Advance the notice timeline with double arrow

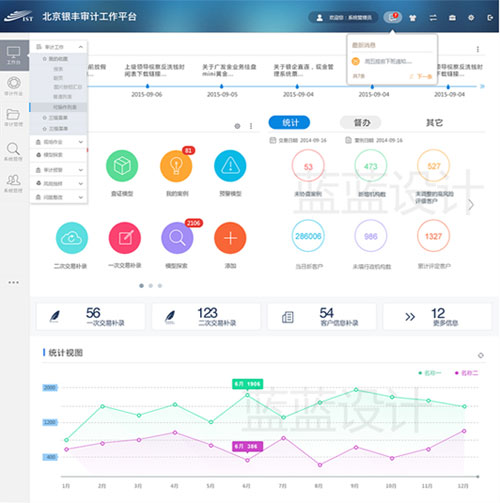pos(482,86)
